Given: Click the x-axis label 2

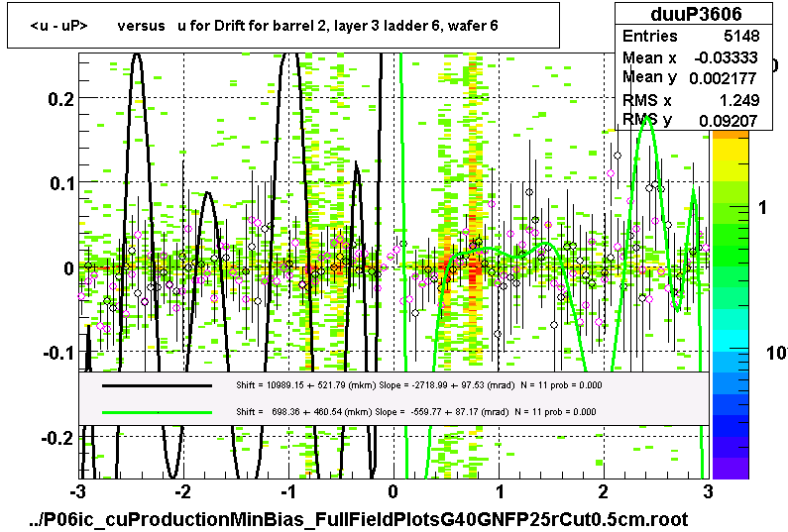Looking at the screenshot, I should click(x=603, y=491).
